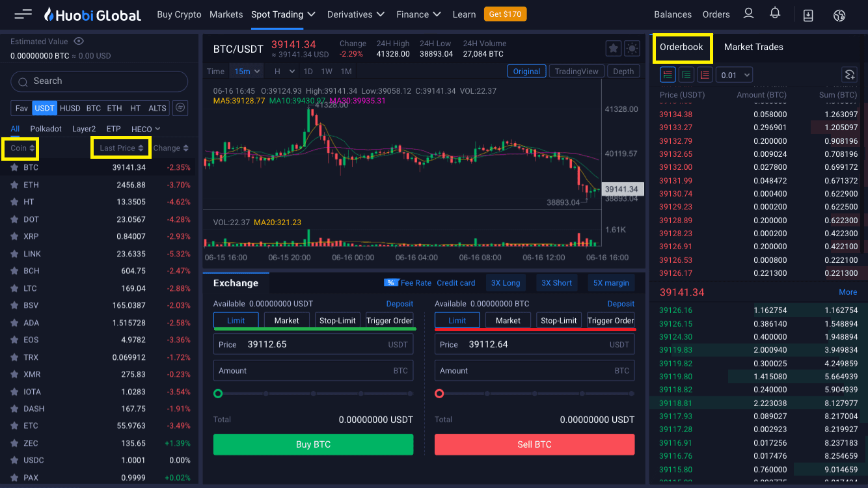Open the Buy Crypto menu item
Viewport: 868px width, 488px height.
click(x=180, y=14)
